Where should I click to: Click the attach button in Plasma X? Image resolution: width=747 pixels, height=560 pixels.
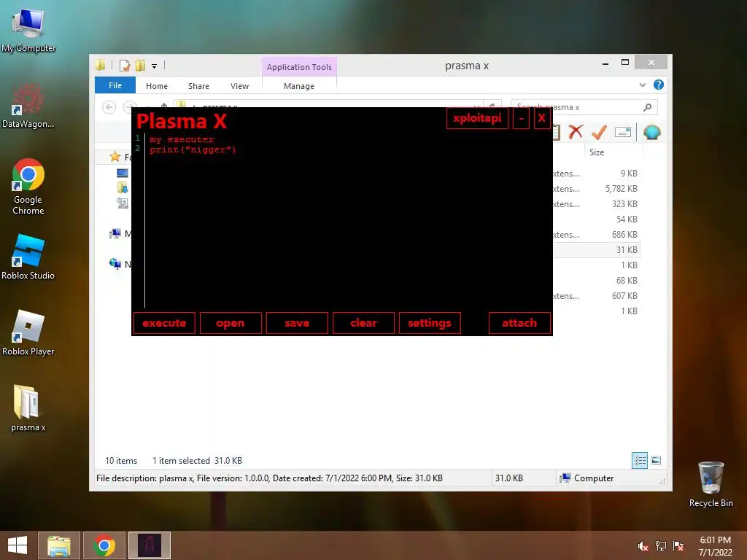point(519,323)
